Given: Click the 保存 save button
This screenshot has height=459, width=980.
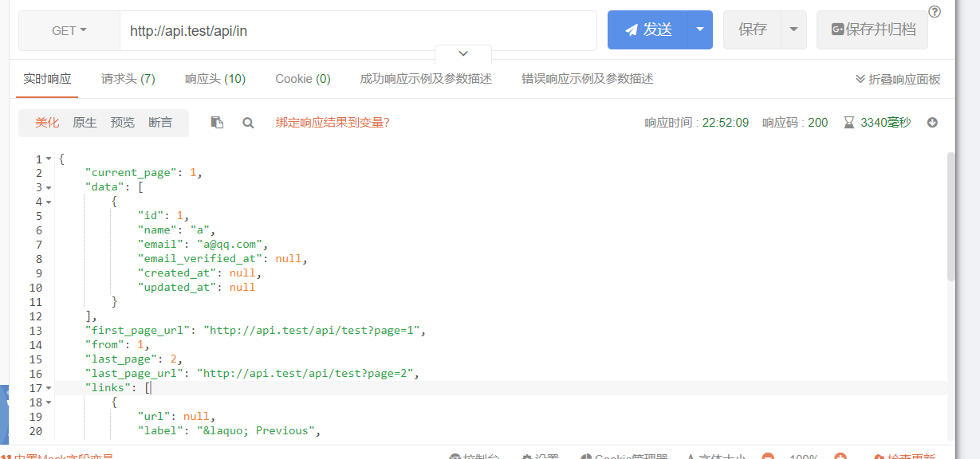Looking at the screenshot, I should click(752, 30).
